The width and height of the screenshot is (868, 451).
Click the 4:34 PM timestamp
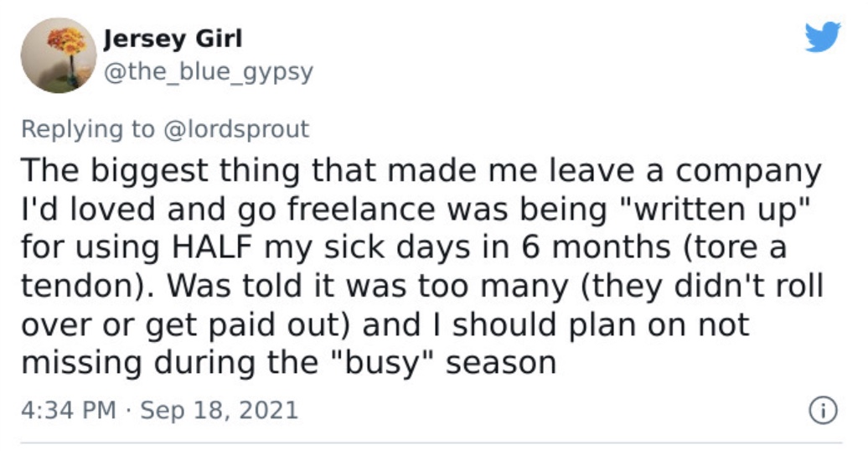(x=69, y=411)
